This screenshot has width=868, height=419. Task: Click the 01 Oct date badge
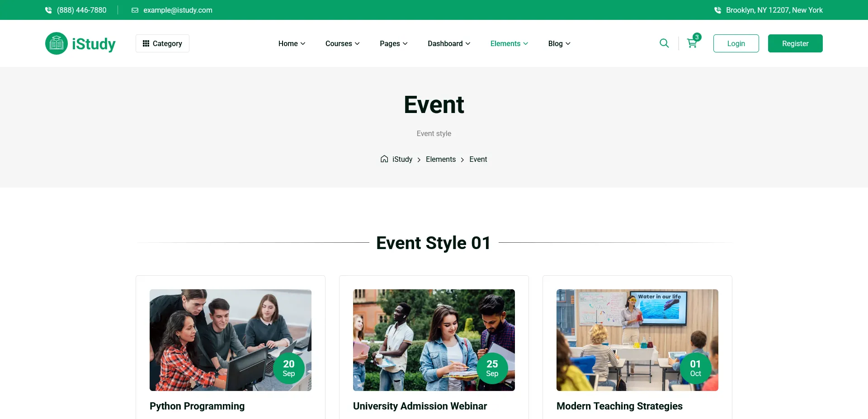click(695, 368)
